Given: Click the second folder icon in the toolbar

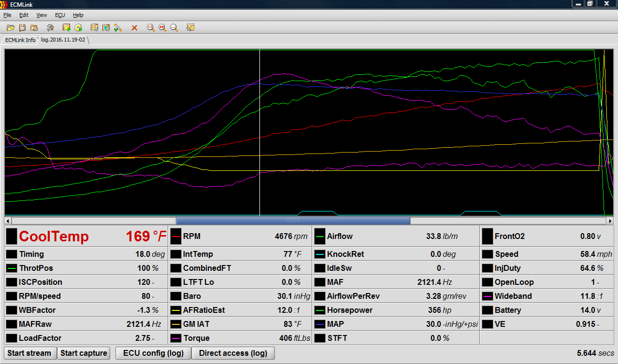Looking at the screenshot, I should pos(34,28).
